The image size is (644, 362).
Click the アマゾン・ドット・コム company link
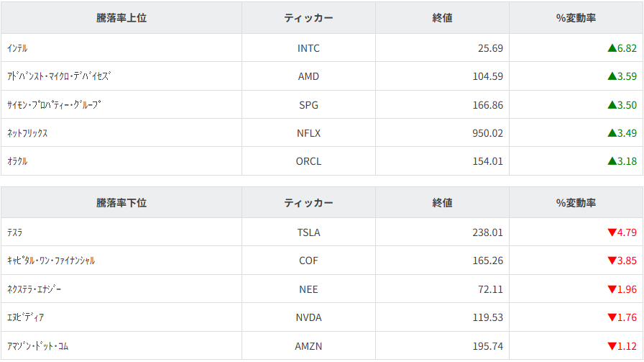[37, 346]
